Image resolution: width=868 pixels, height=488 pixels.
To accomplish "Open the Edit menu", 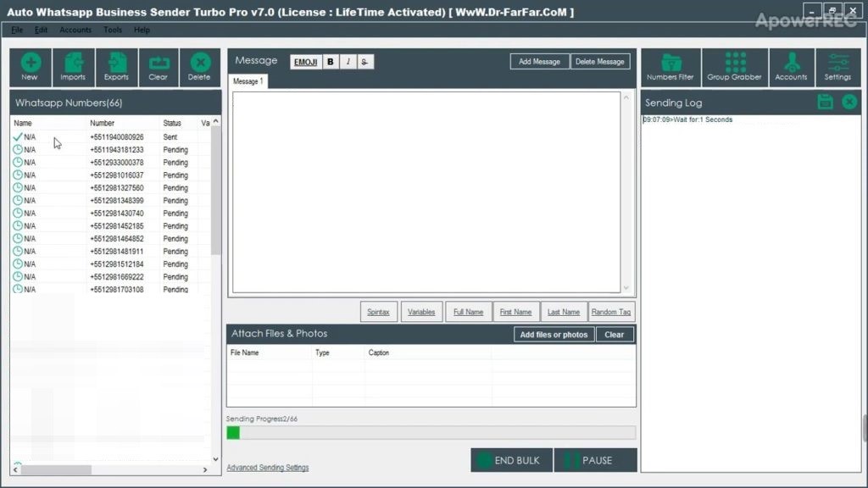I will [x=41, y=30].
